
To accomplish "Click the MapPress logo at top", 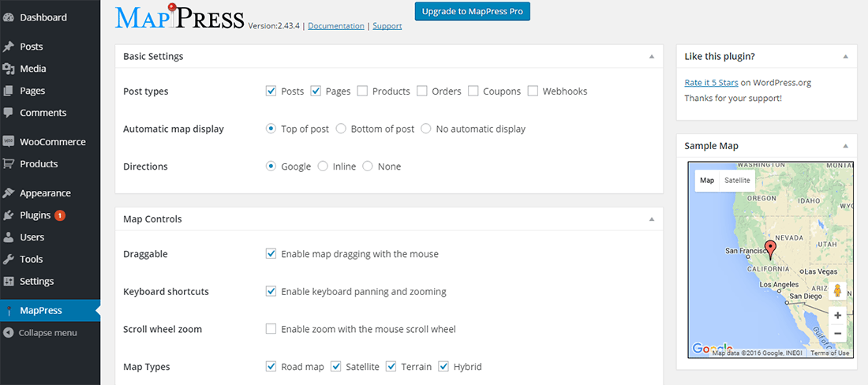I will (x=179, y=17).
